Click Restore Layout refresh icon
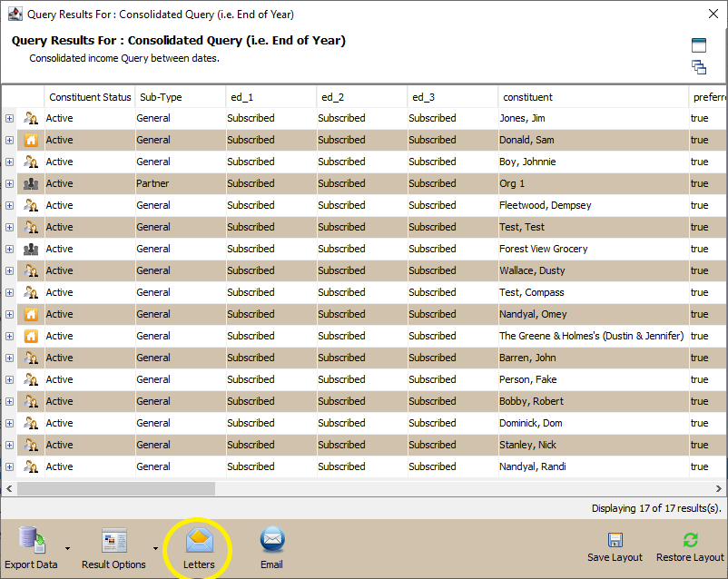Image resolution: width=728 pixels, height=579 pixels. point(691,540)
